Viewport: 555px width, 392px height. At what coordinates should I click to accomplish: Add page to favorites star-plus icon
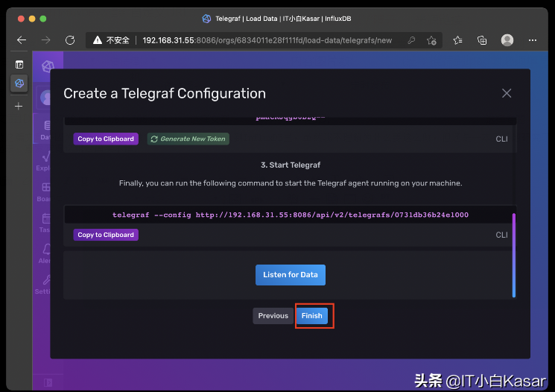(x=431, y=40)
